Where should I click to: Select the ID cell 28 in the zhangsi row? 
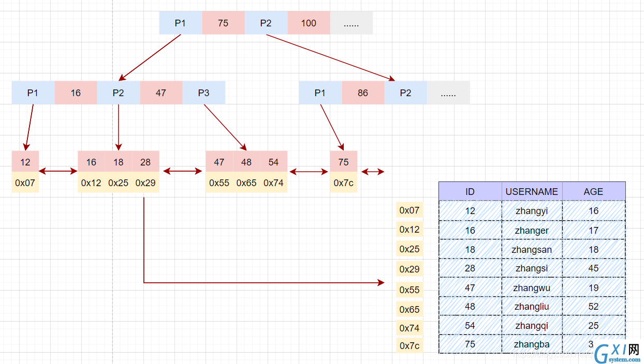(470, 268)
